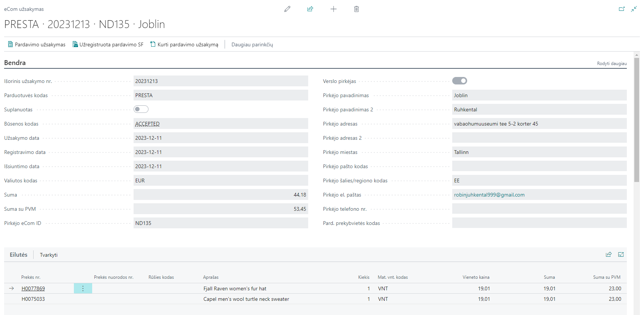Click Aprašas column header
The image size is (644, 315).
pos(211,277)
